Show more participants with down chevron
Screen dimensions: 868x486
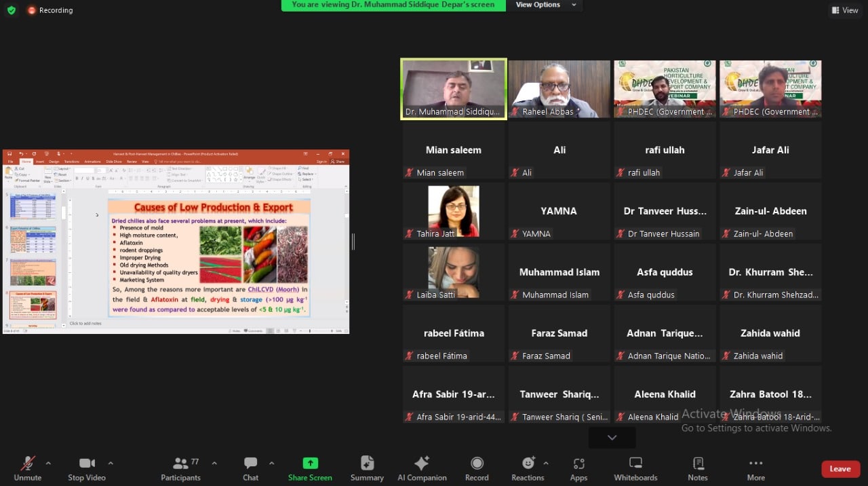612,438
